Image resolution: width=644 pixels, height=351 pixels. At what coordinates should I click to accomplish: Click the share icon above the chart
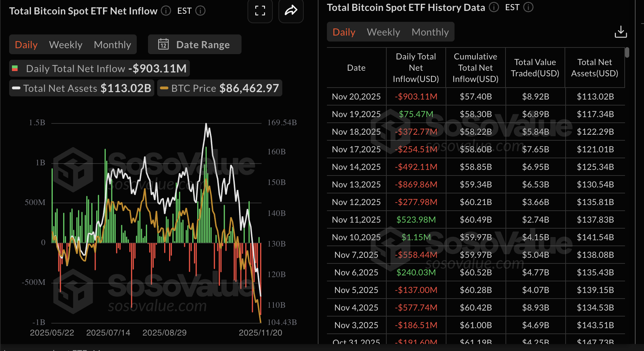pos(291,11)
